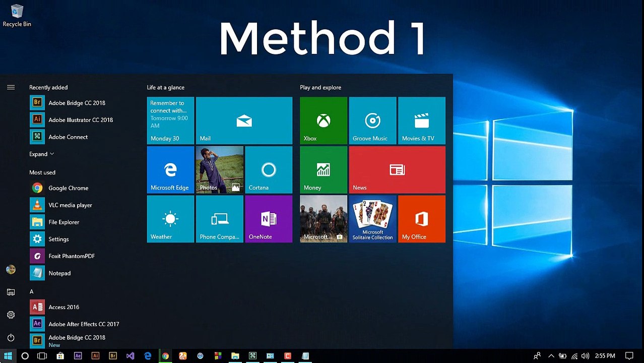Click the Power button in the Start rail
Screen dimensions: 644x363
coord(11,337)
